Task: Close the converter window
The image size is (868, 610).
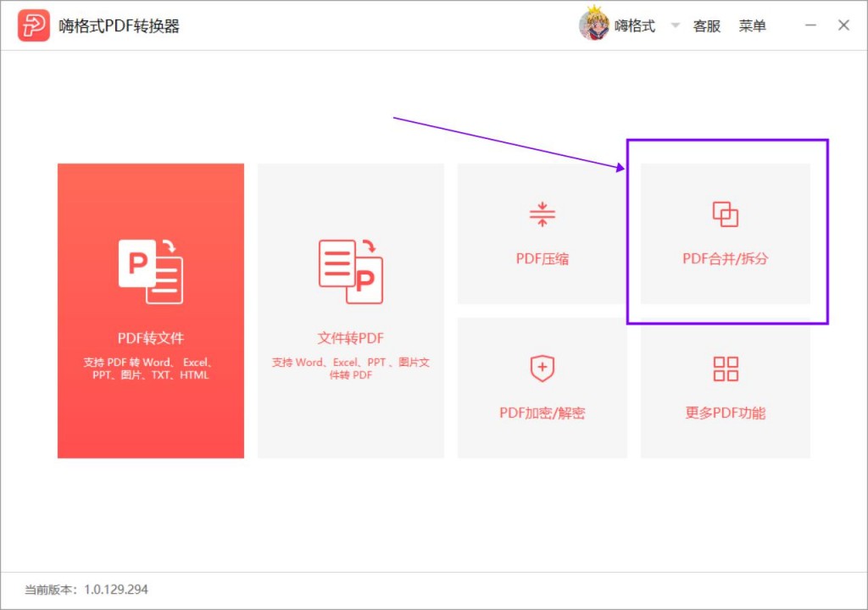Action: pos(843,25)
